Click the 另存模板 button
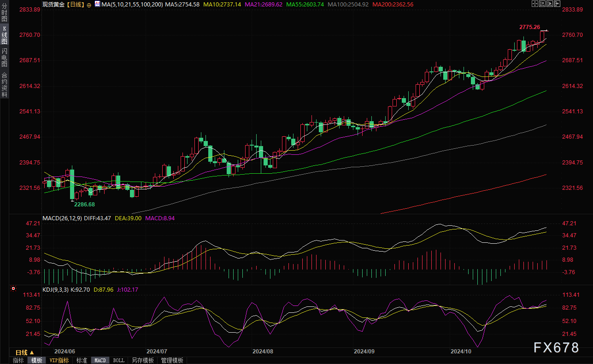 pos(142,360)
